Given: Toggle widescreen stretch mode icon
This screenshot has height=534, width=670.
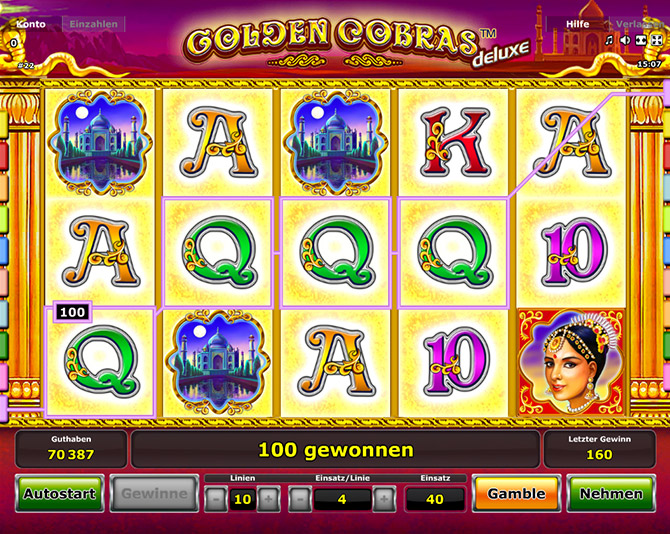Looking at the screenshot, I should (641, 40).
